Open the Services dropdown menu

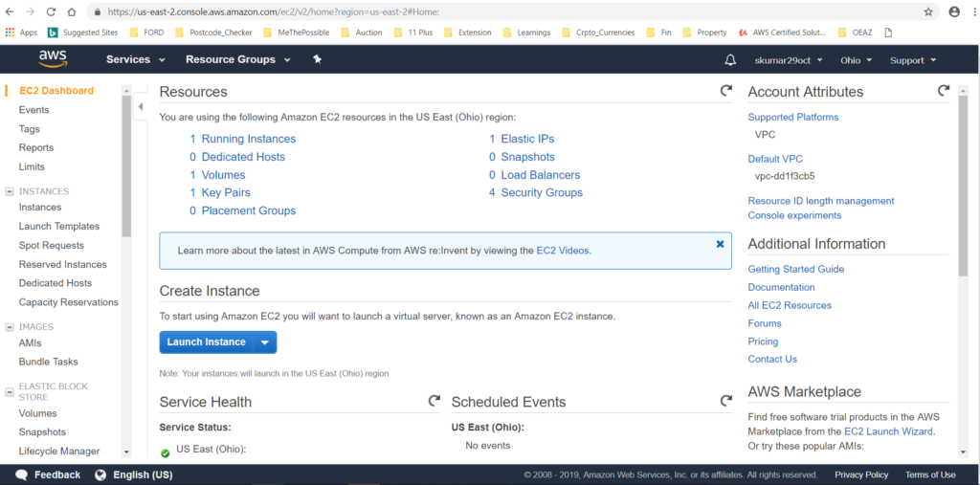[x=136, y=60]
